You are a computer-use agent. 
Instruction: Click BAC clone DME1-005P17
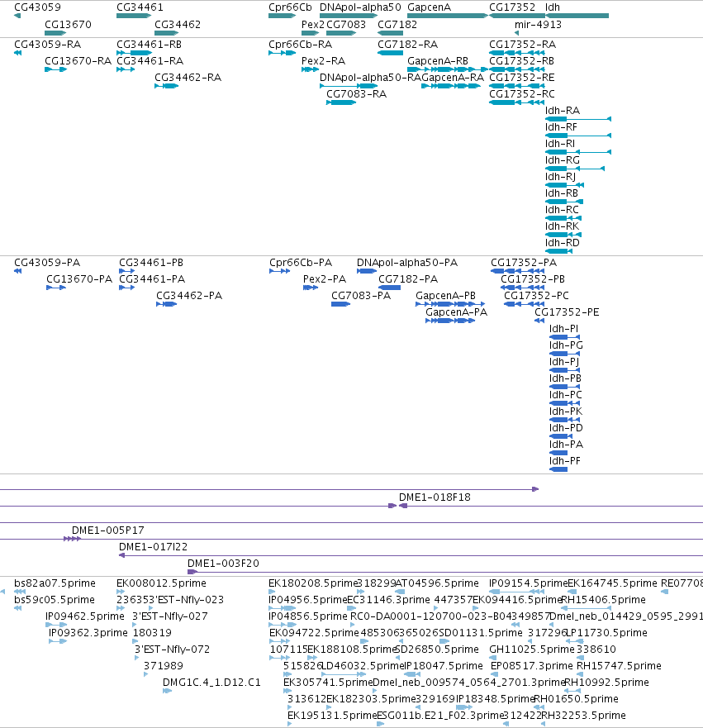click(107, 531)
